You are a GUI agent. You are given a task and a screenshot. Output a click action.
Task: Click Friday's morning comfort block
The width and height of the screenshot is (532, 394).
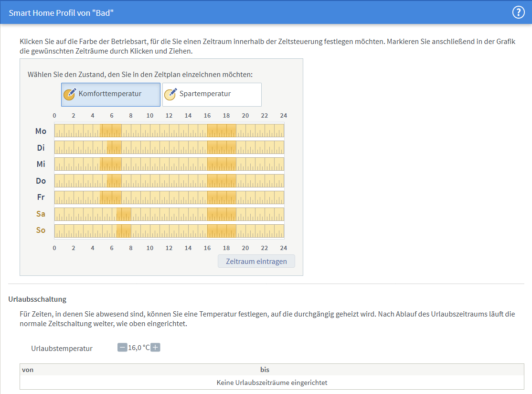[x=111, y=197]
